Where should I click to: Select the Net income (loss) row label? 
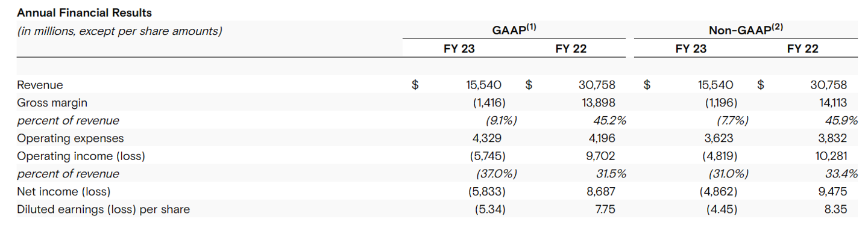click(x=64, y=192)
